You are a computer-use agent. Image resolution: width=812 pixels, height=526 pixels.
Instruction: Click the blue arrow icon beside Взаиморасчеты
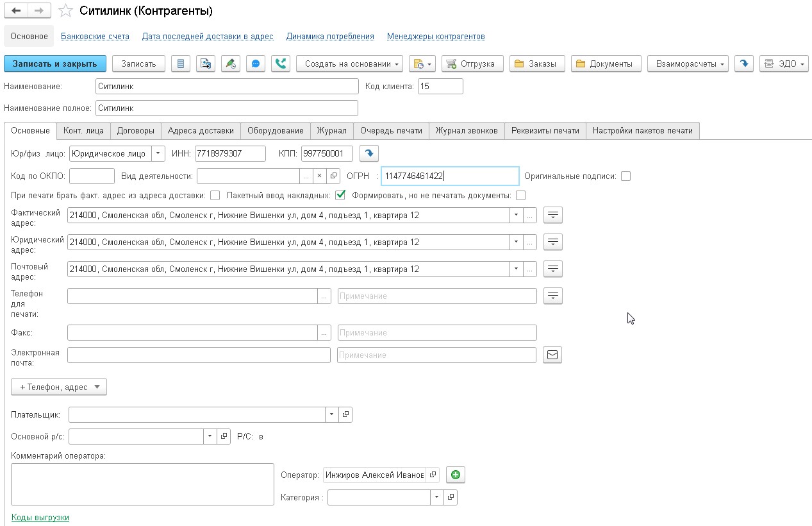point(744,64)
